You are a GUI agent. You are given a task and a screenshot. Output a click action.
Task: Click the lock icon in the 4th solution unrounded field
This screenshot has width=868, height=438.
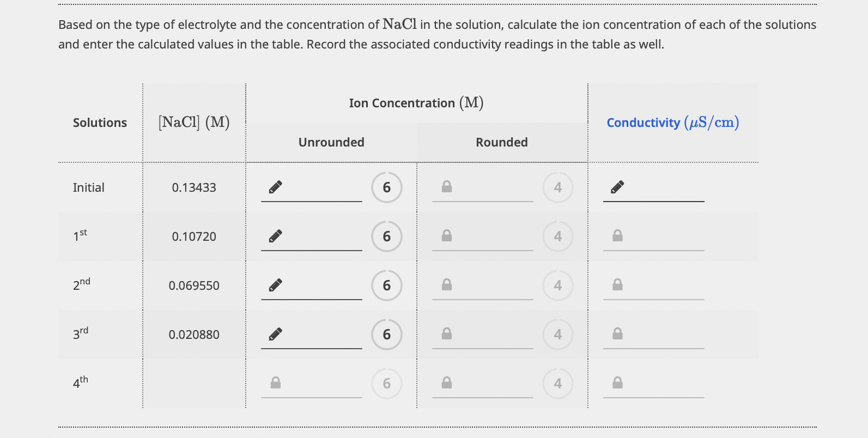276,383
